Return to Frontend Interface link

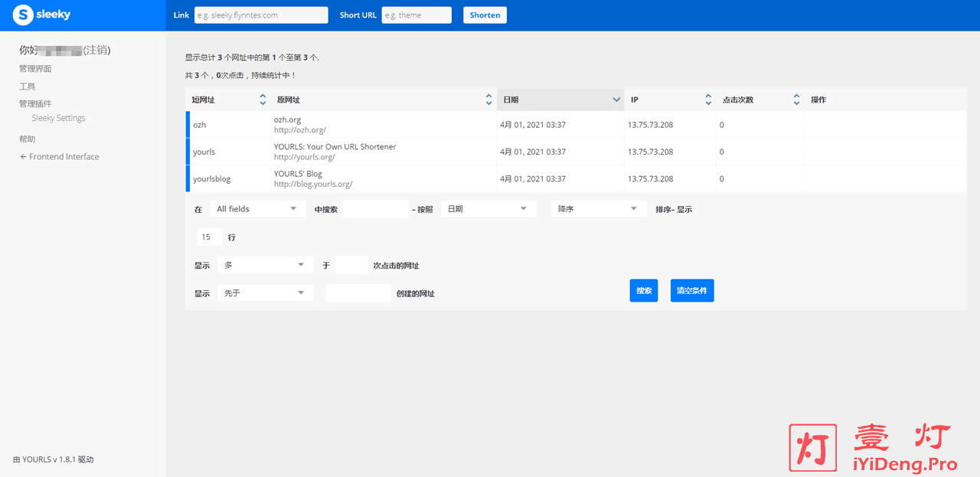(60, 157)
